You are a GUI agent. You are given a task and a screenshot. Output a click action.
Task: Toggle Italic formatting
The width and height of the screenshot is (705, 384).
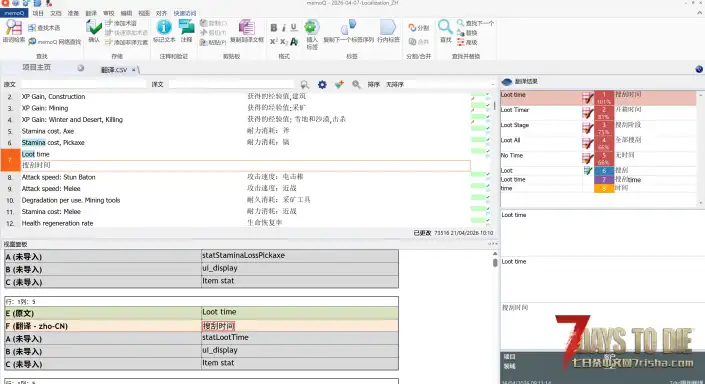[284, 28]
